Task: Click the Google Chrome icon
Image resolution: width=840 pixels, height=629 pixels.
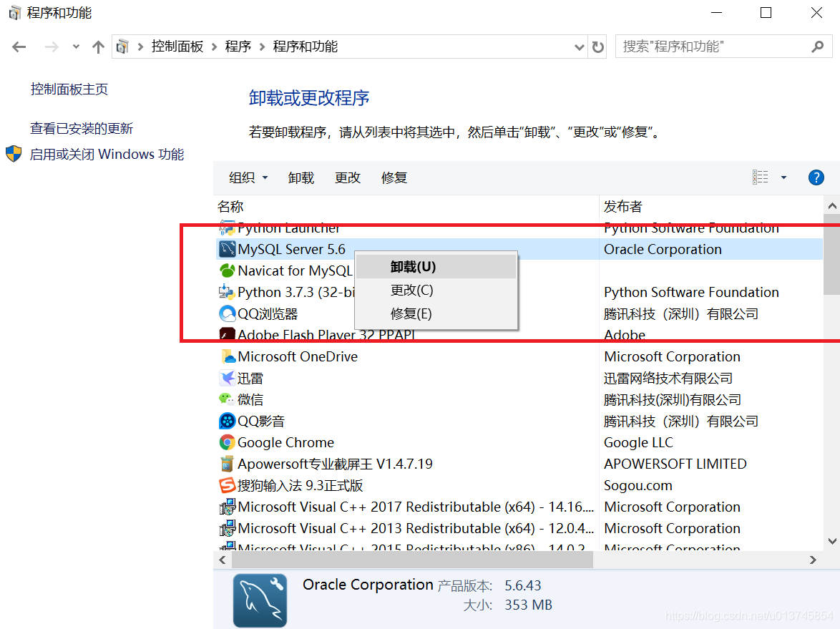Action: pos(227,442)
